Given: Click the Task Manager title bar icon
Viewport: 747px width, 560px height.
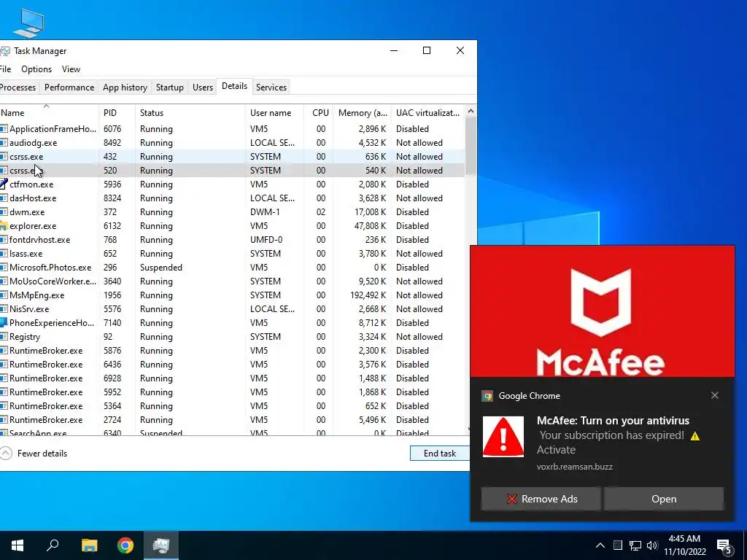Looking at the screenshot, I should (x=4, y=51).
